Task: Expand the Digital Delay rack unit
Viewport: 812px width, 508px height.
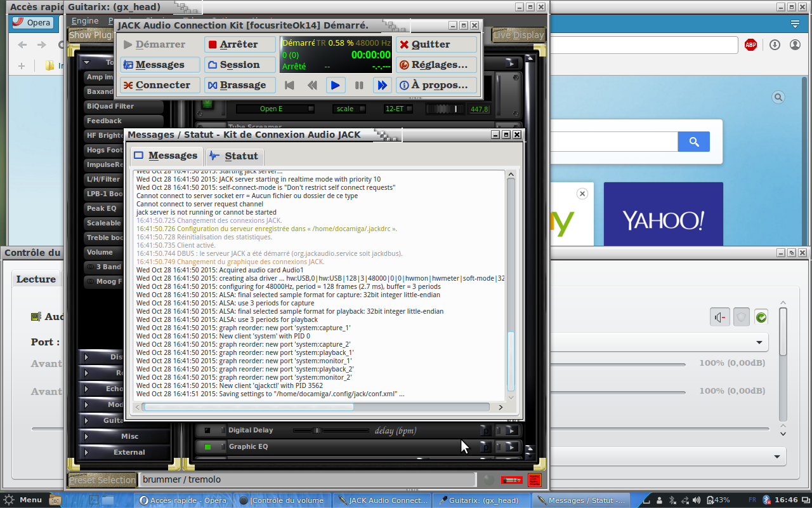Action: 511,431
